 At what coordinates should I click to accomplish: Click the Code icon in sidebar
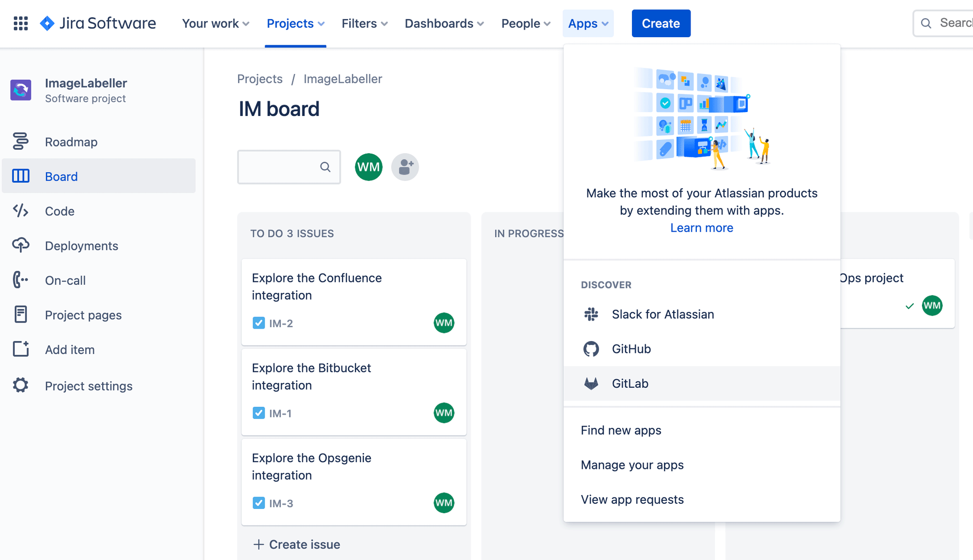tap(21, 210)
